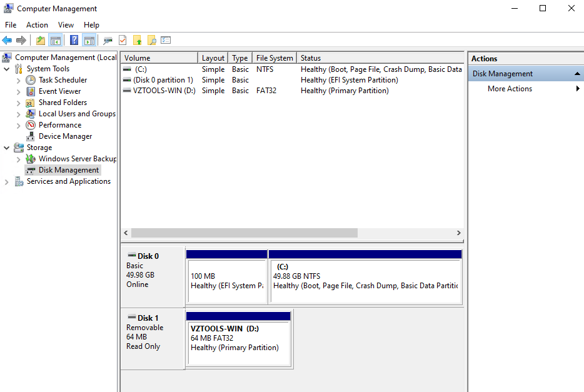584x392 pixels.
Task: Click the Event Viewer icon in tree
Action: click(x=31, y=91)
